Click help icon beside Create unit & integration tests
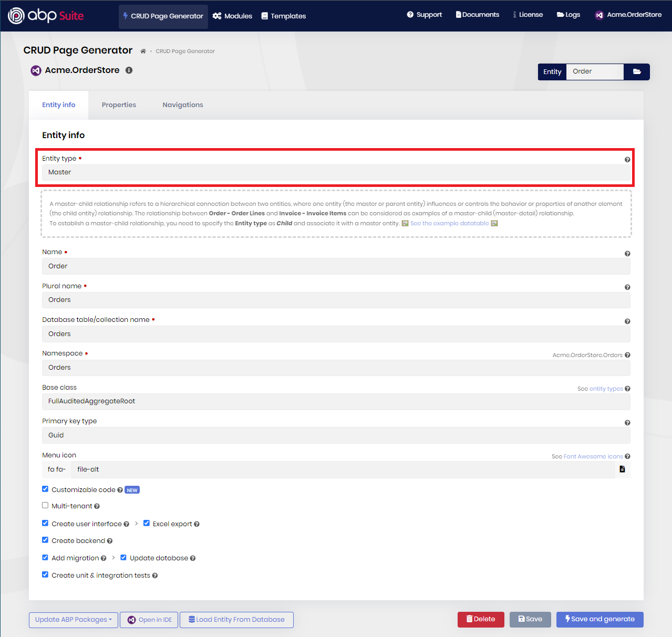Image resolution: width=672 pixels, height=637 pixels. pos(155,576)
